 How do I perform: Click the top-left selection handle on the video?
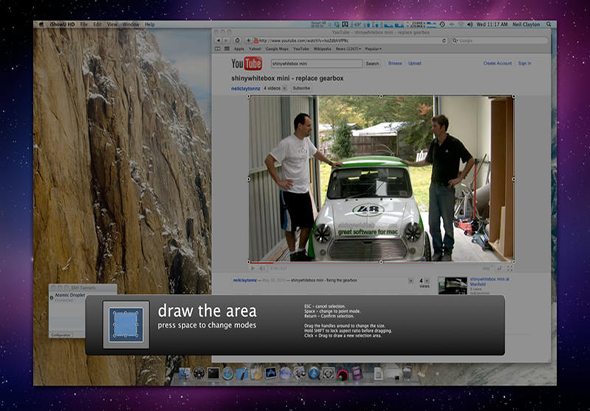click(x=249, y=97)
